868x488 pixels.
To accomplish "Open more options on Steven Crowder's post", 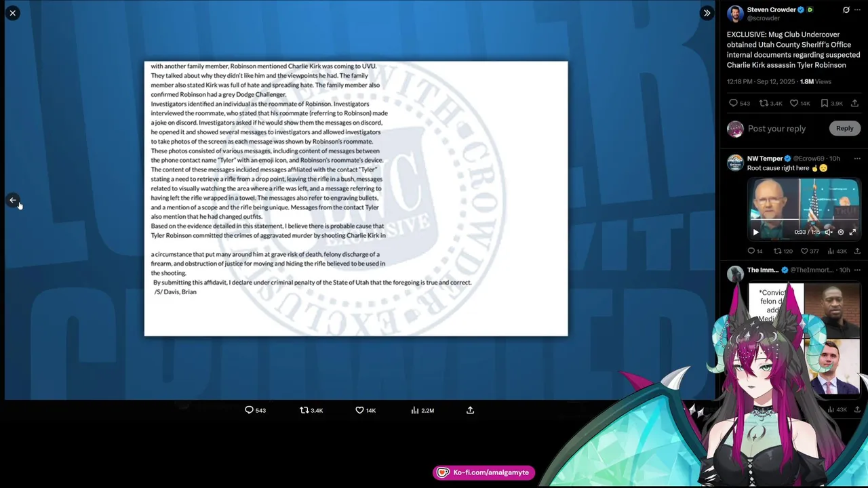I will pos(857,10).
